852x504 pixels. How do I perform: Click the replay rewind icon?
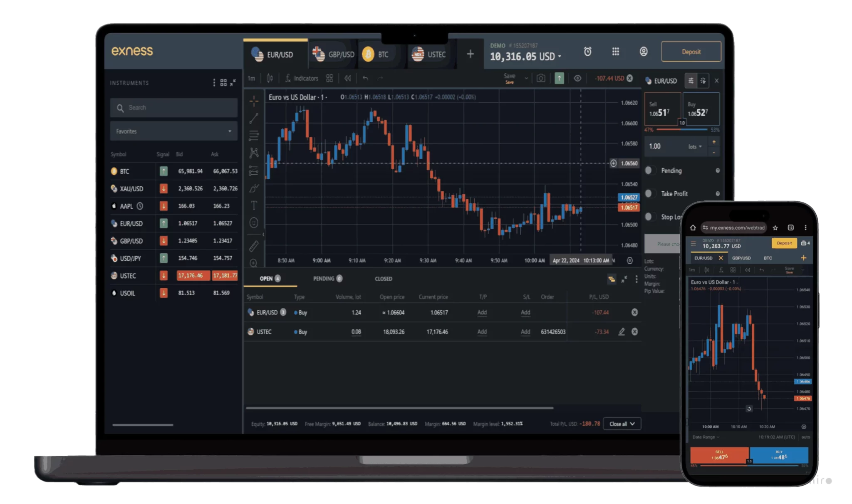tap(347, 78)
